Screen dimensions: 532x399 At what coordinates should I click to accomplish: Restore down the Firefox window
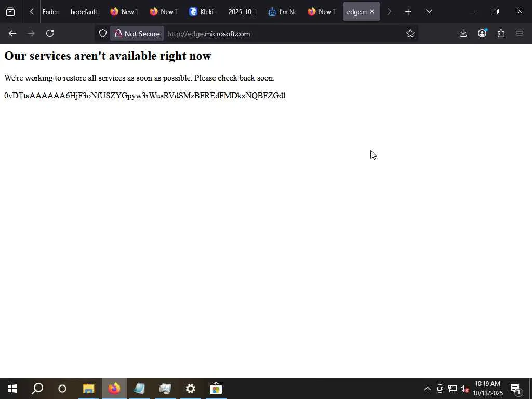[496, 12]
